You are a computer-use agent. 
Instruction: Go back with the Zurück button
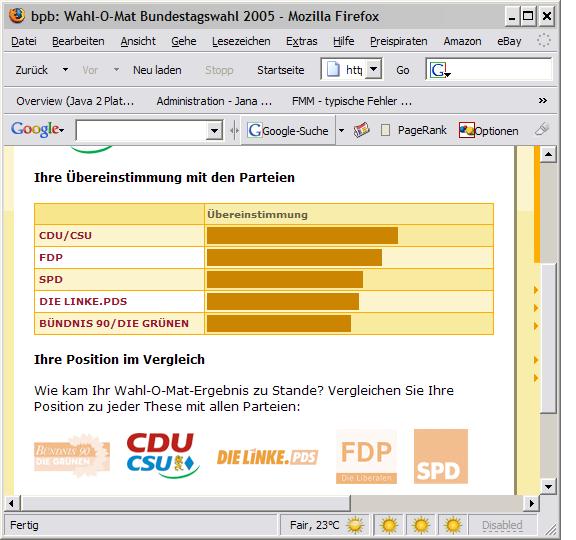tap(32, 70)
